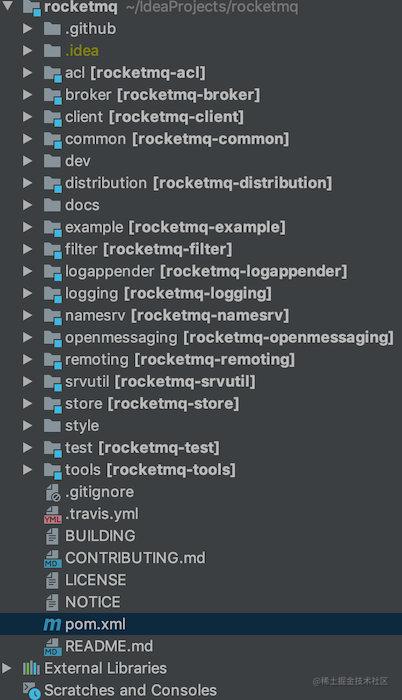Click the markdown icon of CONTRIBUTING.md
The height and width of the screenshot is (700, 402).
click(53, 558)
